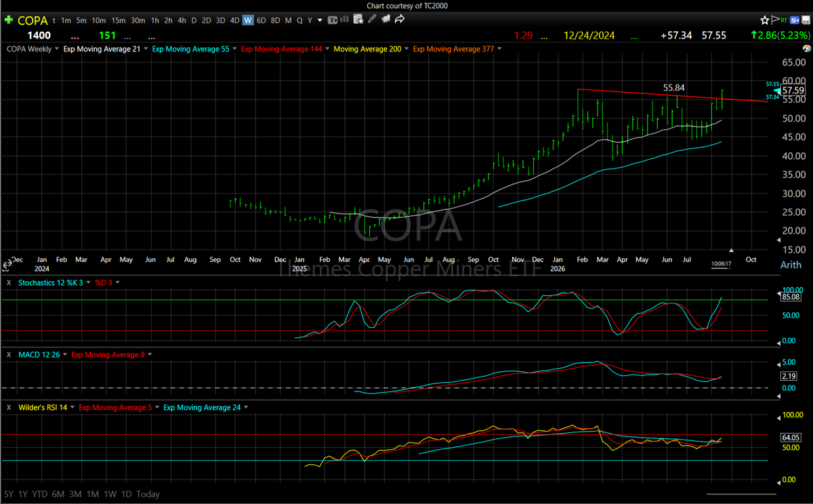Switch to 1m timeframe

[x=66, y=20]
